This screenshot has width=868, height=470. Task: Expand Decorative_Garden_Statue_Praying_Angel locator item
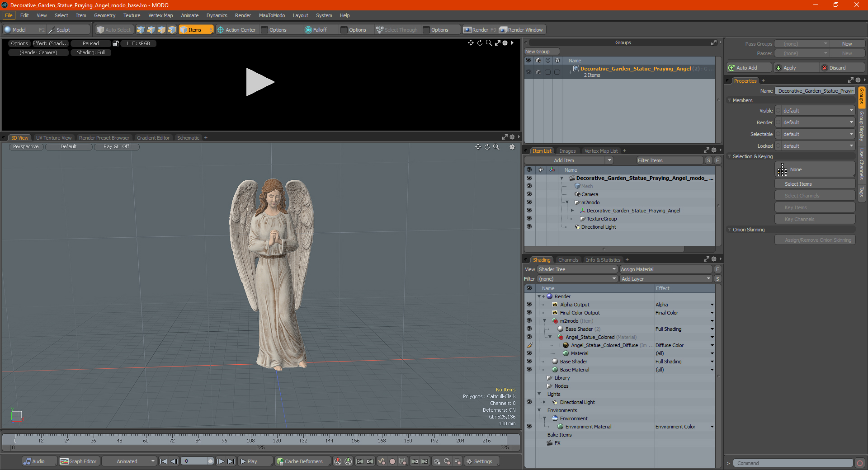572,211
